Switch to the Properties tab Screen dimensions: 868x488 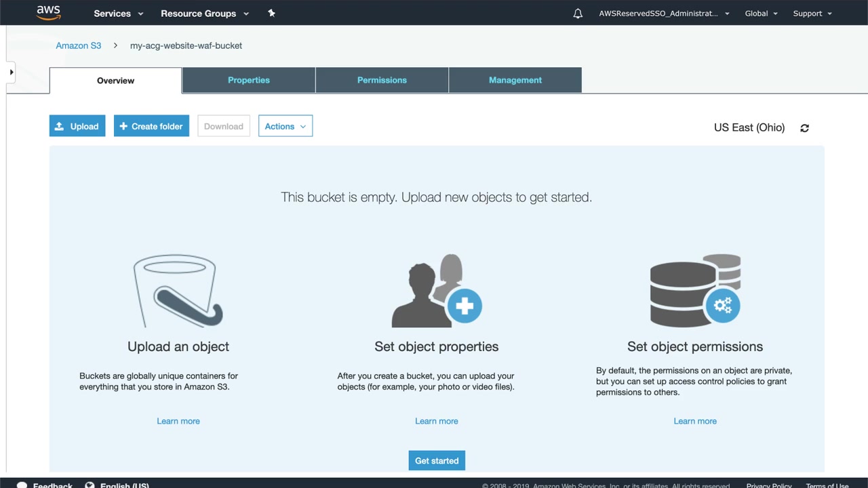point(249,80)
